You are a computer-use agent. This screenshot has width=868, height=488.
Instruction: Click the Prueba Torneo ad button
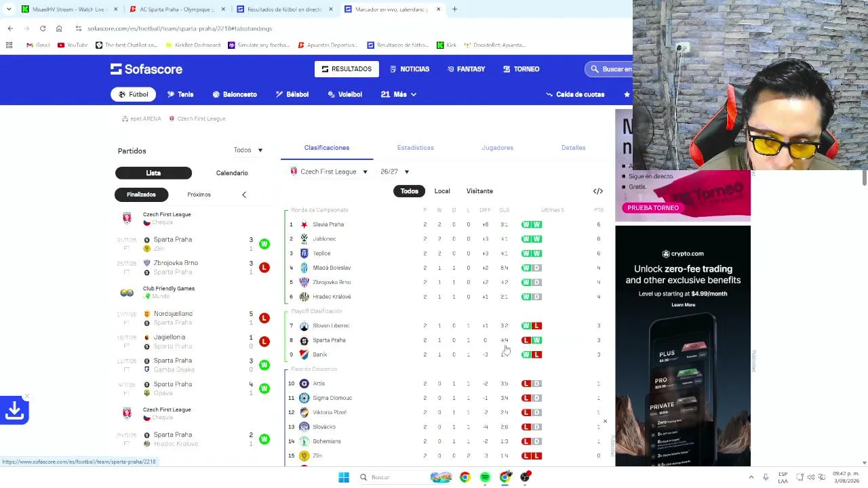click(653, 208)
